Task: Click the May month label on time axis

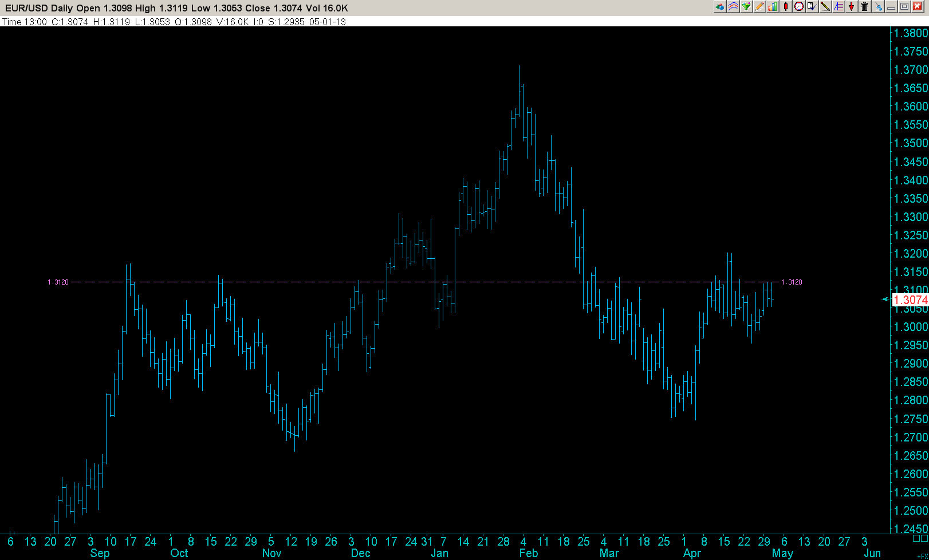Action: coord(782,553)
